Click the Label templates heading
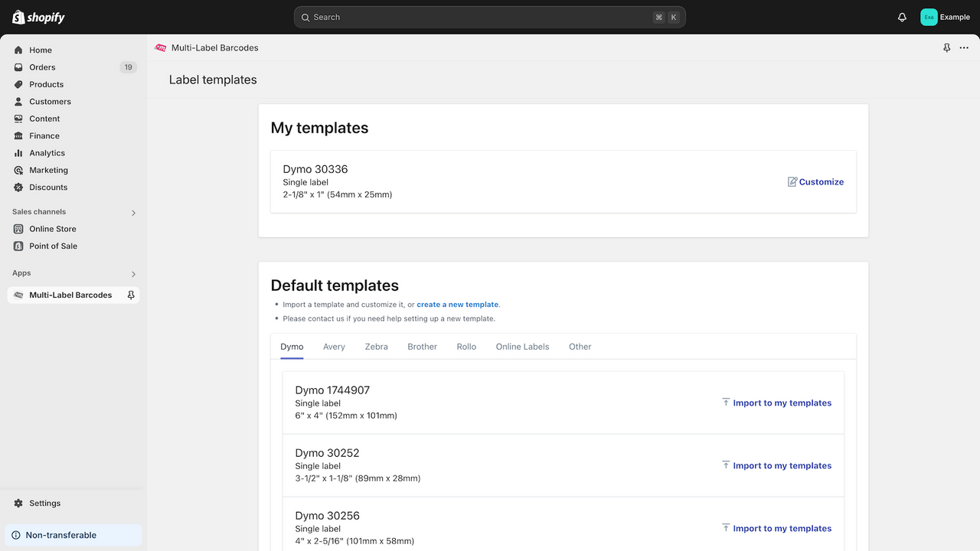 213,80
